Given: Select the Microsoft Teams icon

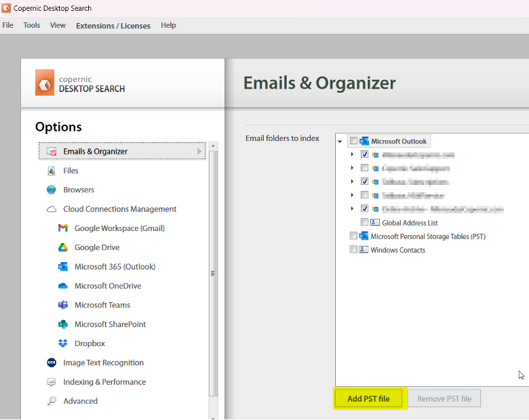Looking at the screenshot, I should click(x=63, y=305).
